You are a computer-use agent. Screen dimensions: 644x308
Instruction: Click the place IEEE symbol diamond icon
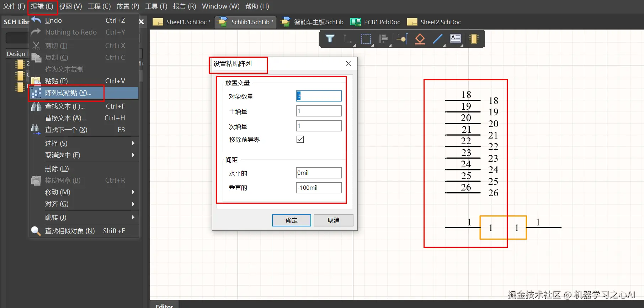[420, 38]
